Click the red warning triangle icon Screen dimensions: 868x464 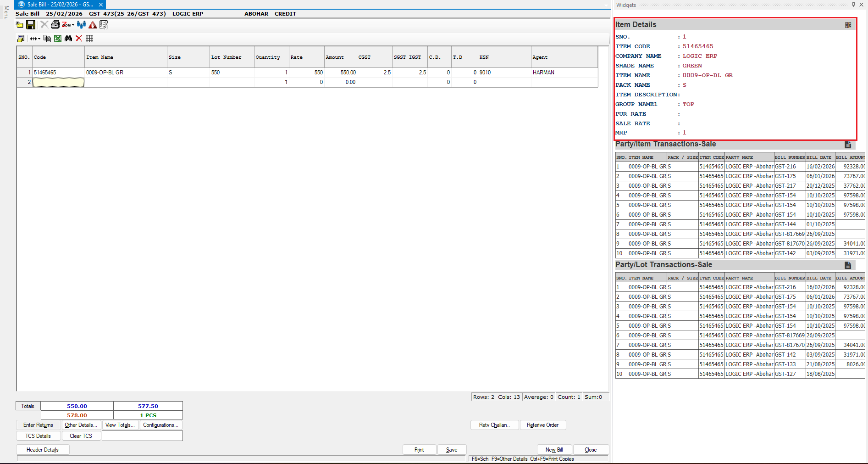point(93,25)
